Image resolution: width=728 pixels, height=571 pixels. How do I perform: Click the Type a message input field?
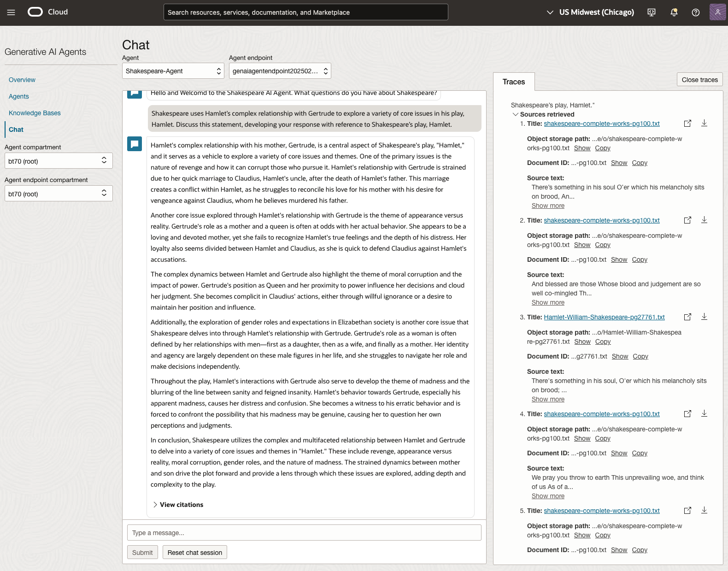pos(304,533)
